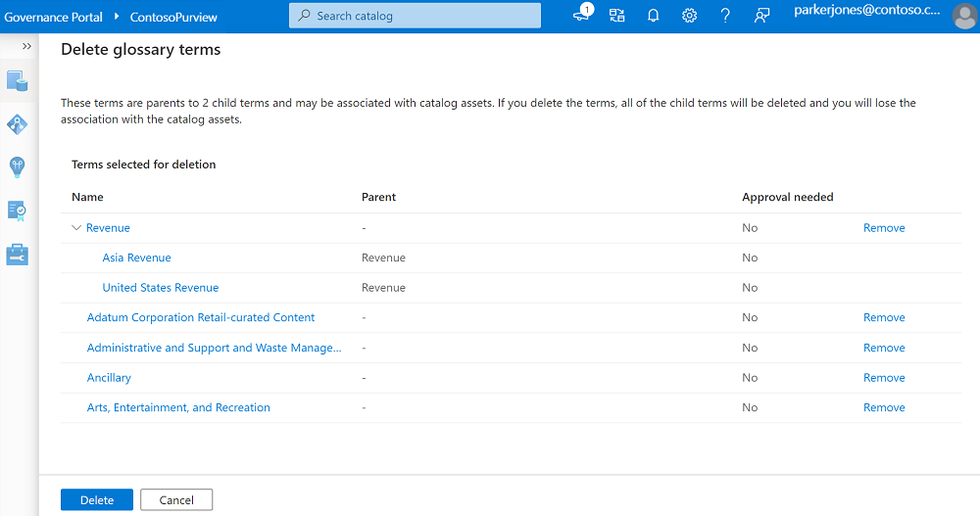Open the feedback person icon
The width and height of the screenshot is (980, 516).
point(761,16)
